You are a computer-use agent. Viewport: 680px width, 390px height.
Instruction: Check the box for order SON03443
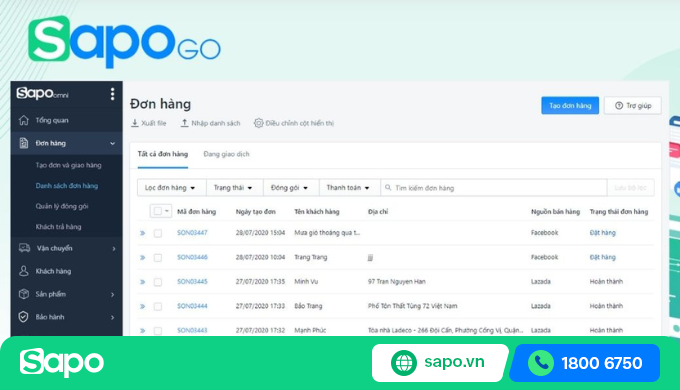(x=158, y=331)
